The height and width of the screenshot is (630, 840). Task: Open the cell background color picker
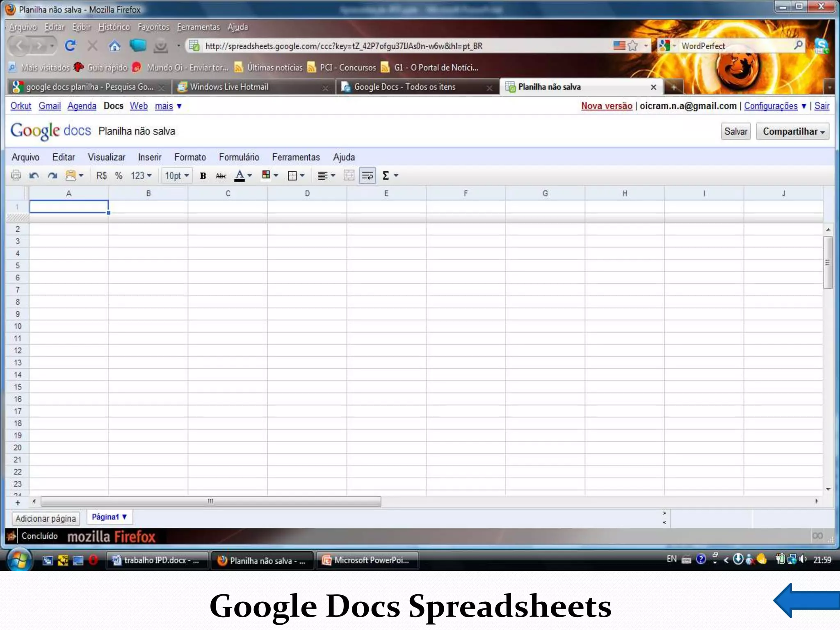(x=270, y=175)
